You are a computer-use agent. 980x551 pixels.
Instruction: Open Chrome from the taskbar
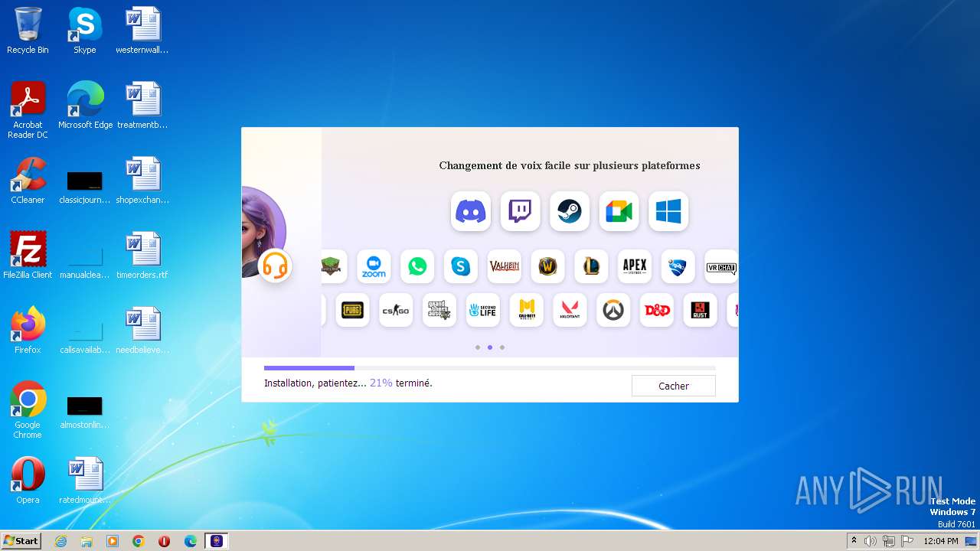point(139,541)
